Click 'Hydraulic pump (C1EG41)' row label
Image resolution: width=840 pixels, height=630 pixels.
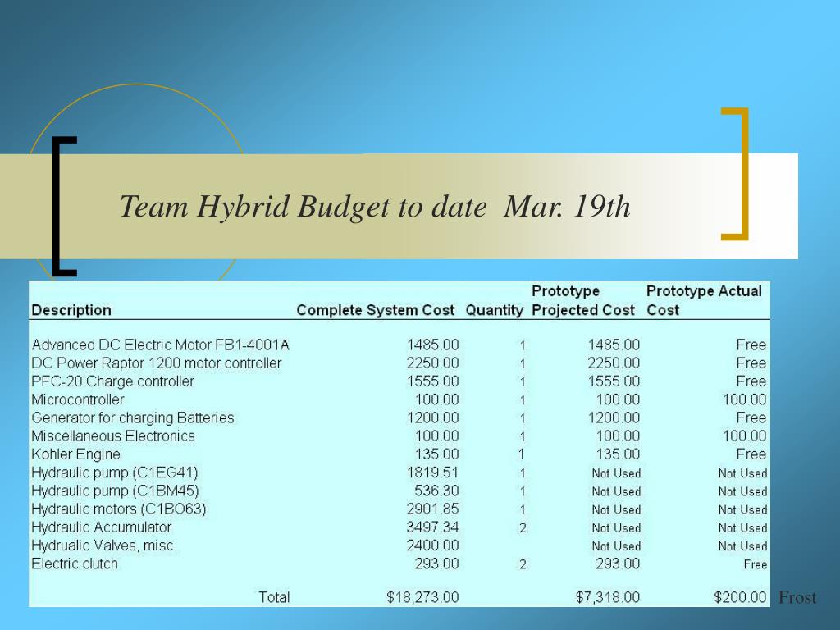(x=115, y=472)
